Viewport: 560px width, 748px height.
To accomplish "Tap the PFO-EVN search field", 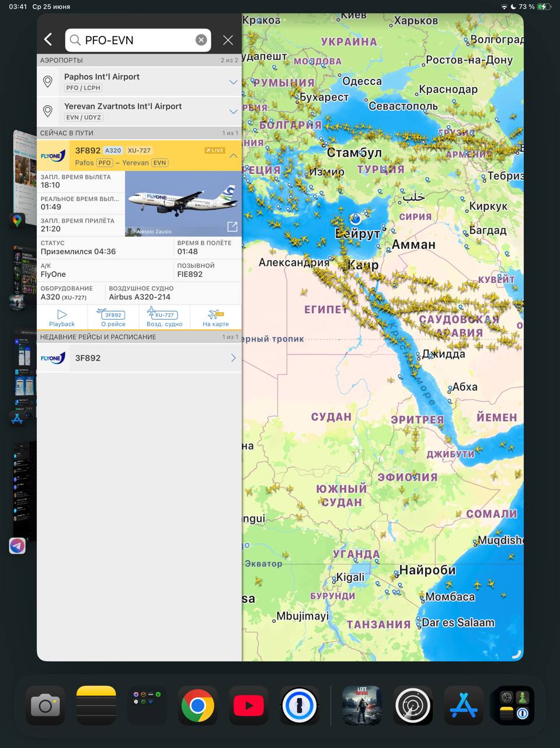I will coord(138,40).
